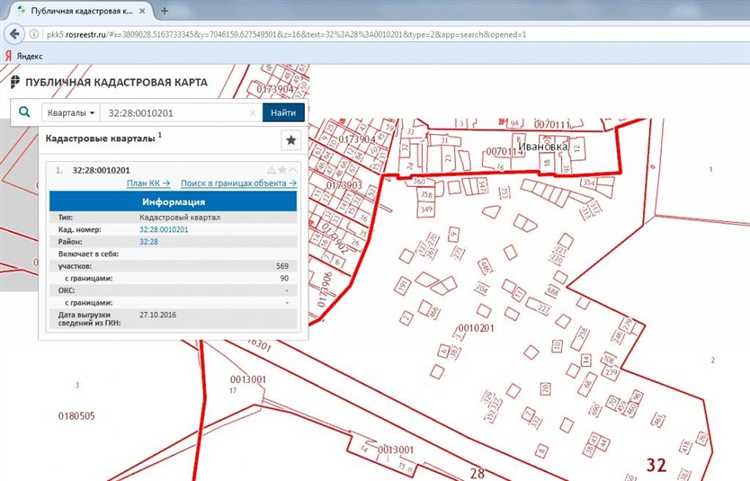The image size is (750, 481).
Task: Click the magnifier search icon
Action: 24,112
